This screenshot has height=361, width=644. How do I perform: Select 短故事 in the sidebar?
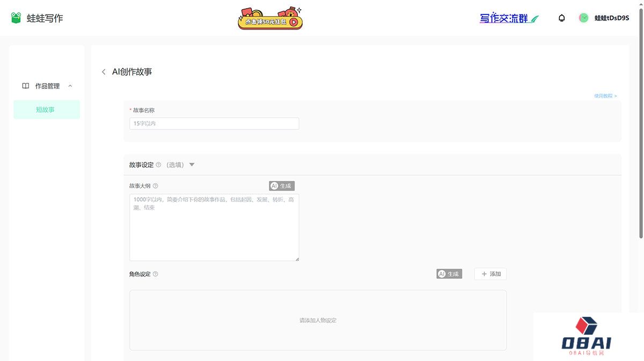coord(47,110)
